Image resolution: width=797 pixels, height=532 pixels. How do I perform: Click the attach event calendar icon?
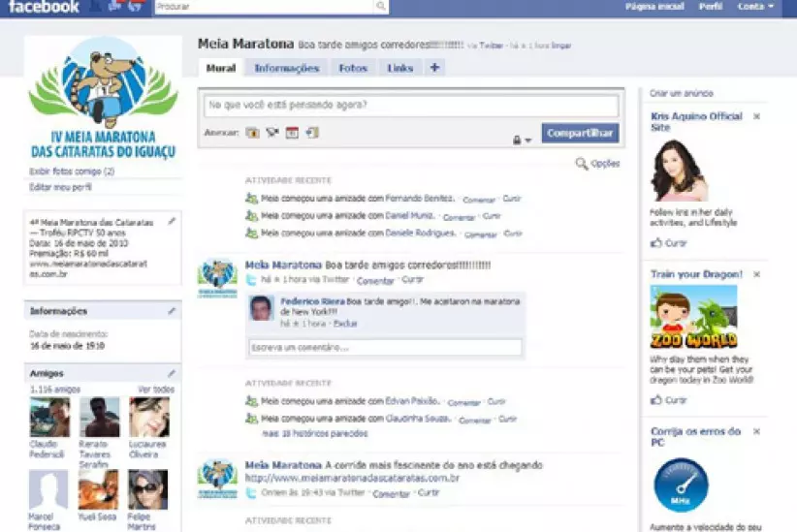291,133
